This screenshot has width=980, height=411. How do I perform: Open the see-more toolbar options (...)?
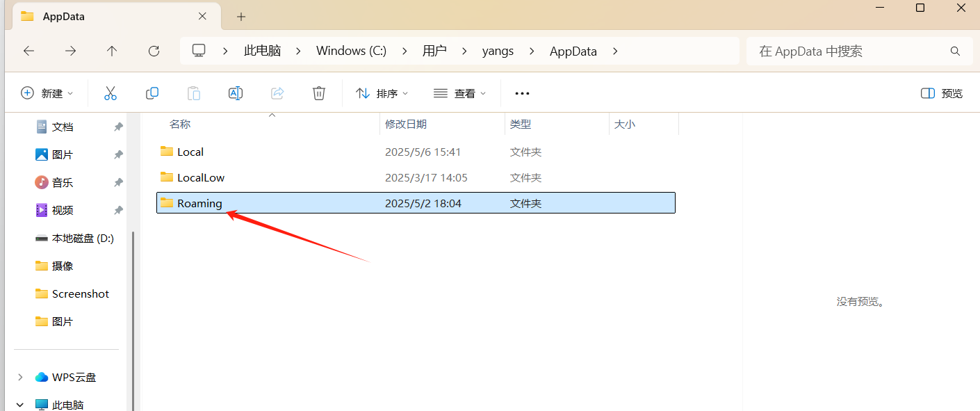click(522, 92)
